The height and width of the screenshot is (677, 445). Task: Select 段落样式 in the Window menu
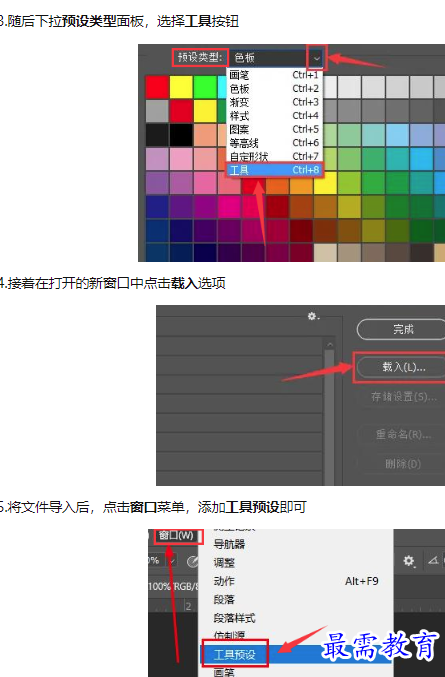tap(296, 618)
